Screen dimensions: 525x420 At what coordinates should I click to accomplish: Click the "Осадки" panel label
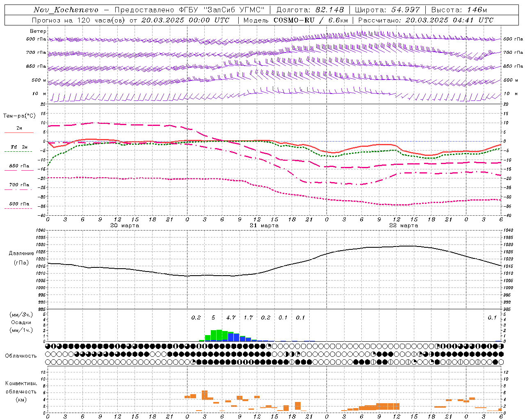click(x=21, y=322)
